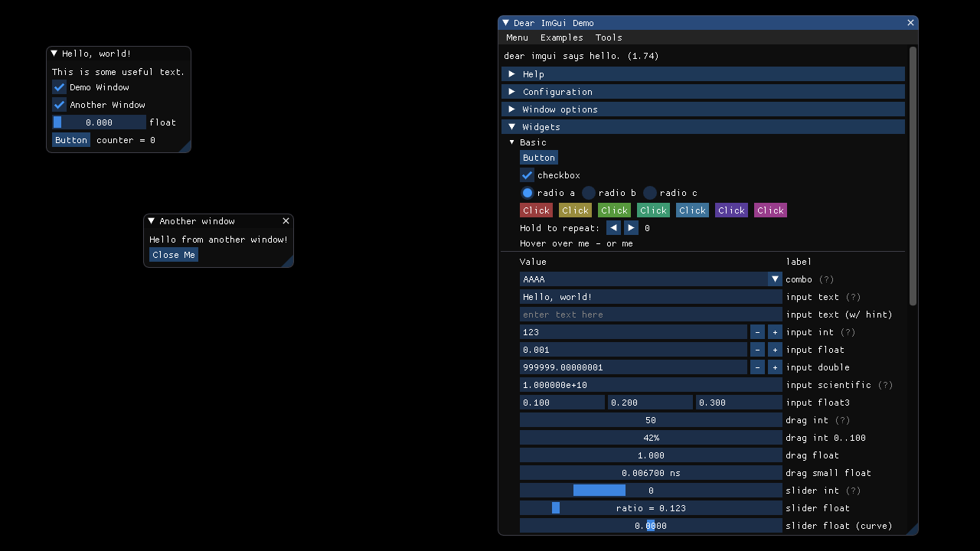Click the (?) marker beside slider int
The height and width of the screenshot is (551, 980).
(x=853, y=491)
